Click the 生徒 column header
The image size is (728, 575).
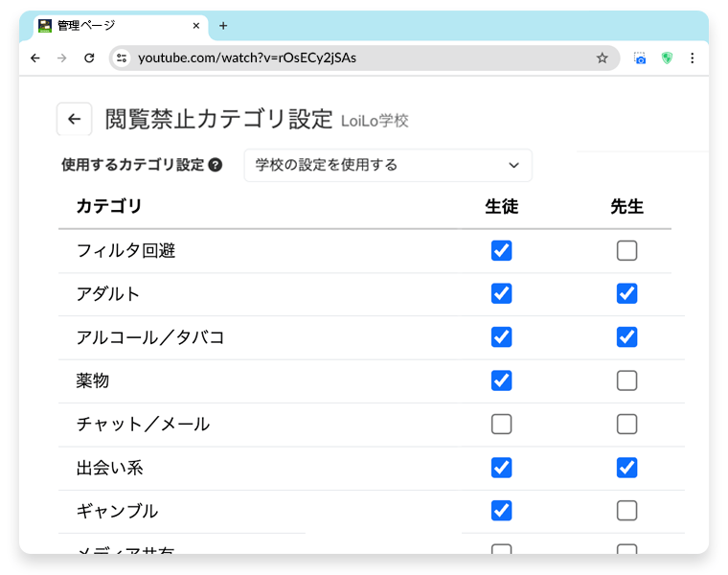click(501, 207)
